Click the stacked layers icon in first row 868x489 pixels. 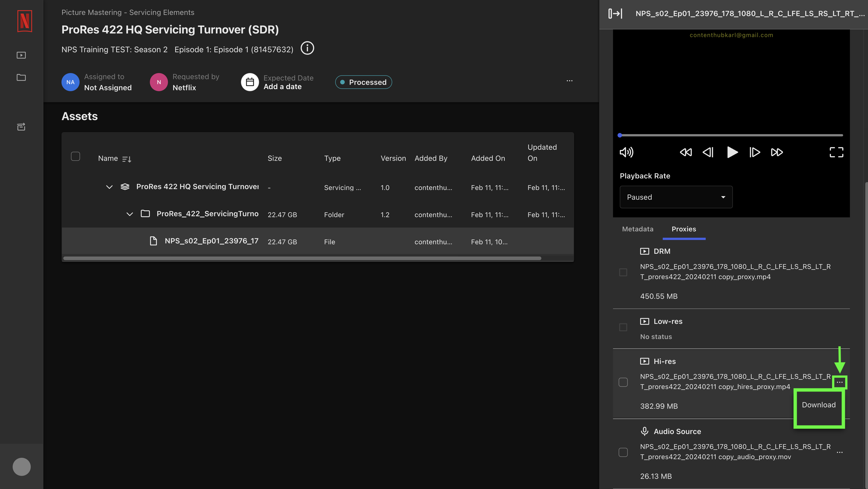tap(125, 187)
